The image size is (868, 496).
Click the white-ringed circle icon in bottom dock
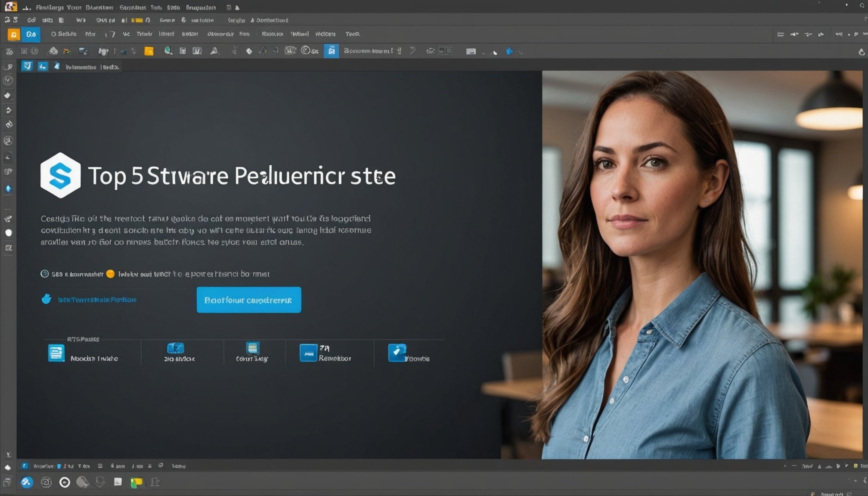pyautogui.click(x=65, y=482)
